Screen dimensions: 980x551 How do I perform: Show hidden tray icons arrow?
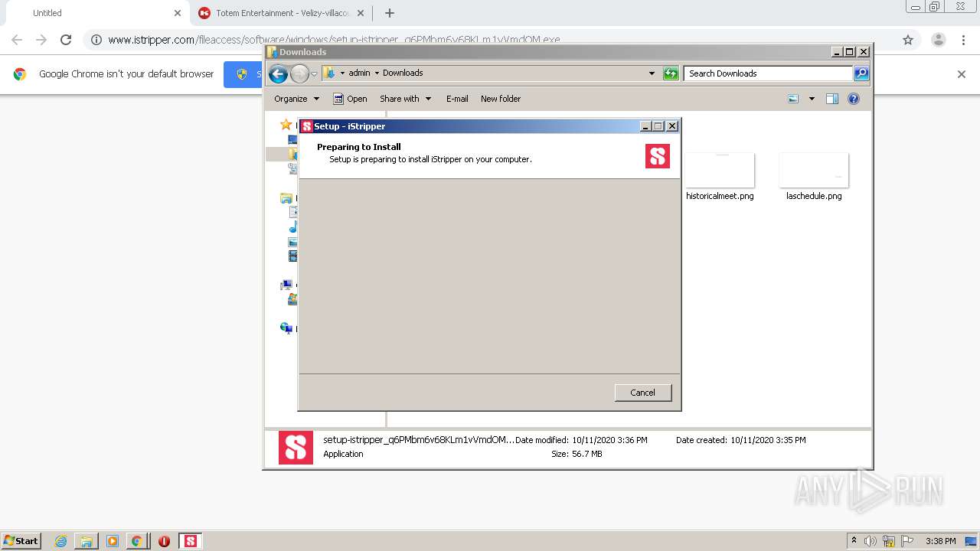click(854, 541)
